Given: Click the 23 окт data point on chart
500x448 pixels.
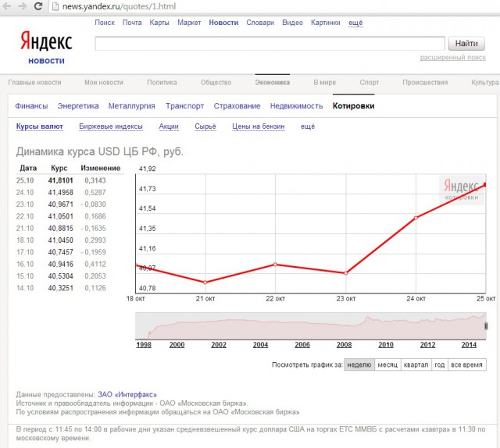Looking at the screenshot, I should pos(346,273).
